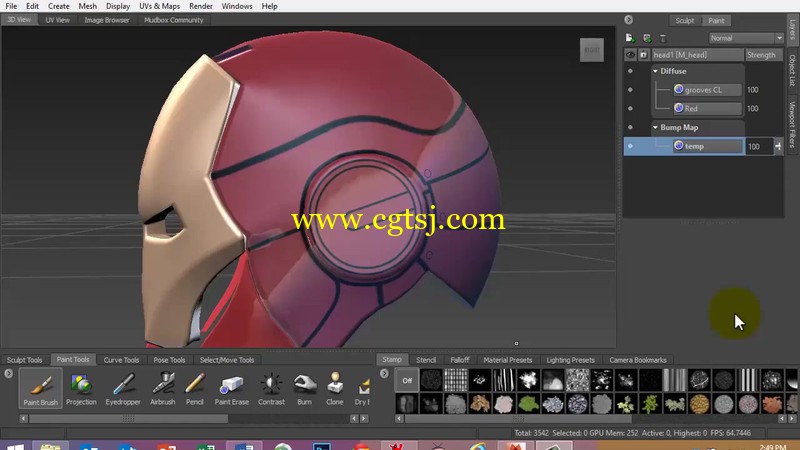800x450 pixels.
Task: Switch to Stencil tab
Action: point(426,360)
